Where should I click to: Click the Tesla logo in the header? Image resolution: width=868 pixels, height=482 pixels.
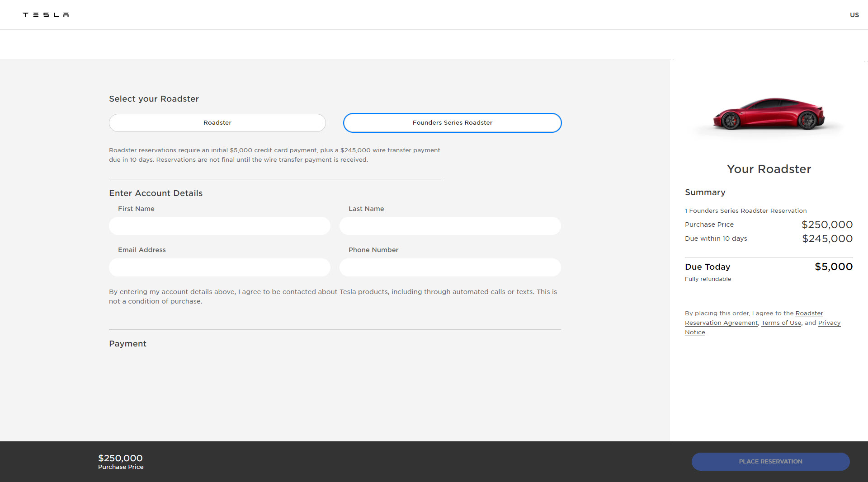pyautogui.click(x=46, y=15)
